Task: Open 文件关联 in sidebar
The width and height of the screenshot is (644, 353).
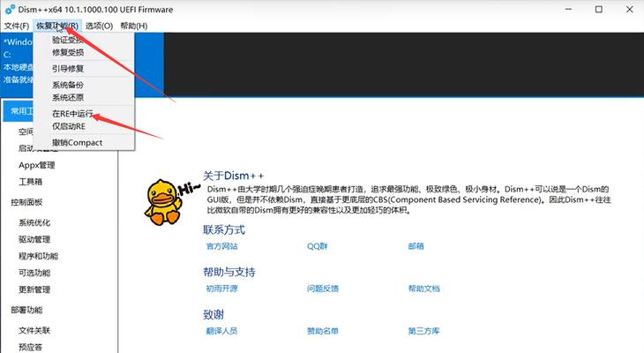Action: coord(34,330)
